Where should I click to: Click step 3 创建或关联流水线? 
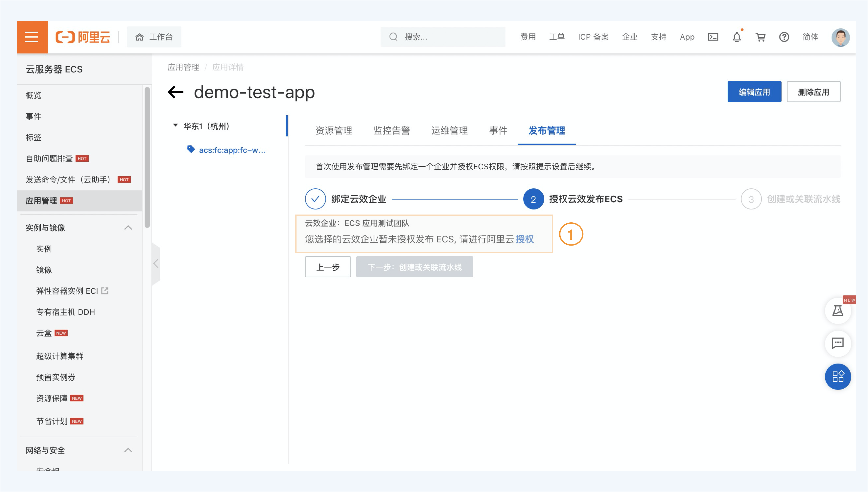[790, 199]
